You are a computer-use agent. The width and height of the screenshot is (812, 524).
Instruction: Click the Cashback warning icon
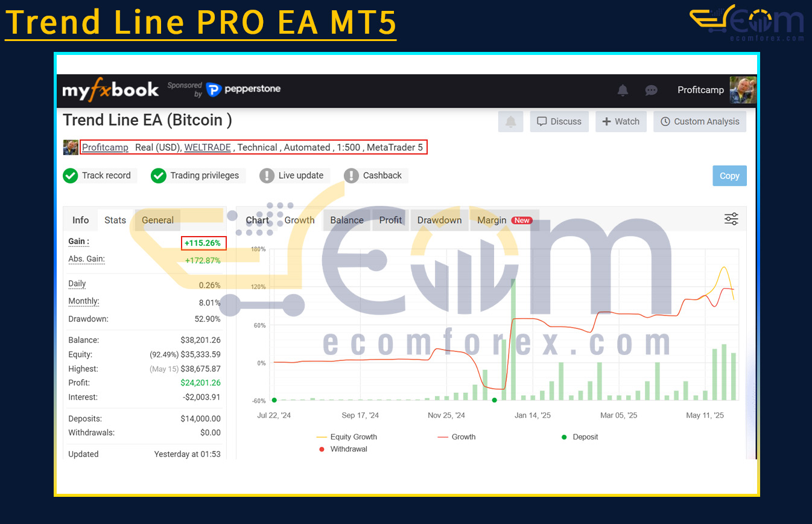tap(352, 176)
